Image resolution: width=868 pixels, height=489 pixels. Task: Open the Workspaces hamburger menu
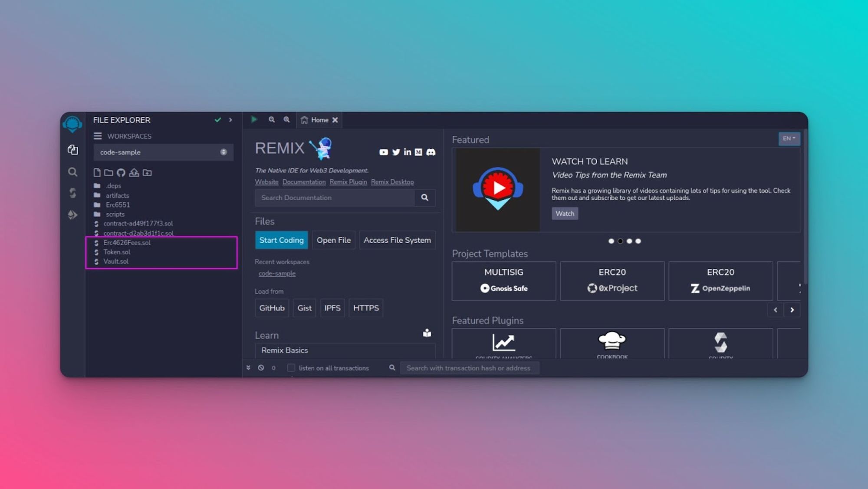98,136
